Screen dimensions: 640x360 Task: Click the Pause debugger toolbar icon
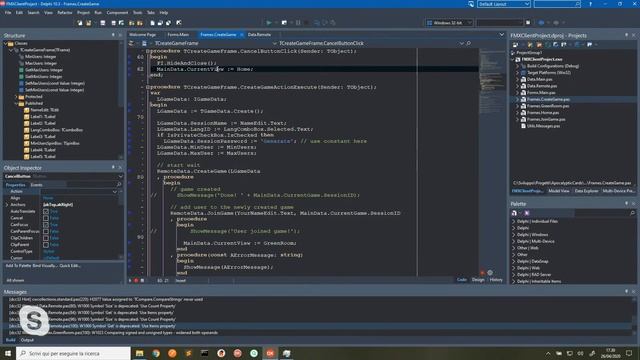298,23
